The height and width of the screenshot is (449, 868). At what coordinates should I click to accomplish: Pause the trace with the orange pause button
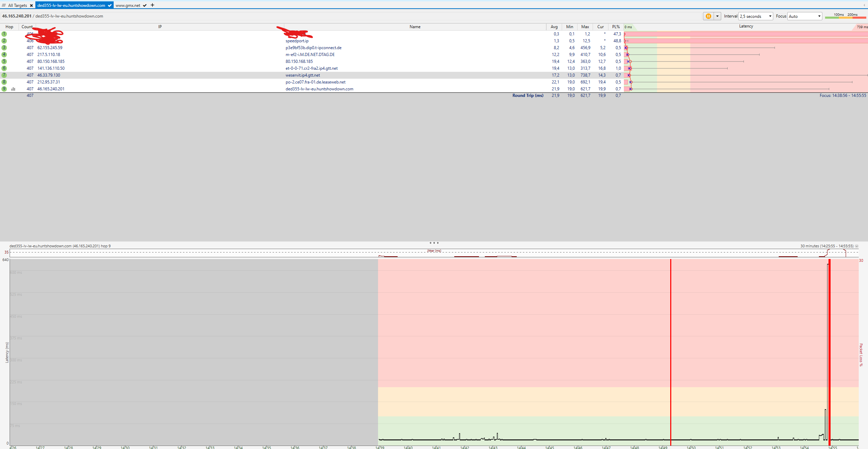coord(708,16)
